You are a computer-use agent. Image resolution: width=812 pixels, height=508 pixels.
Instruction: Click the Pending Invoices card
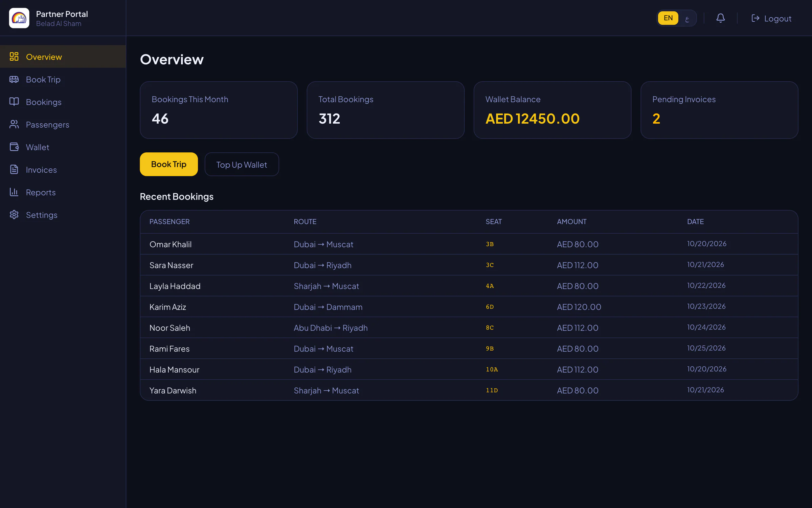719,110
